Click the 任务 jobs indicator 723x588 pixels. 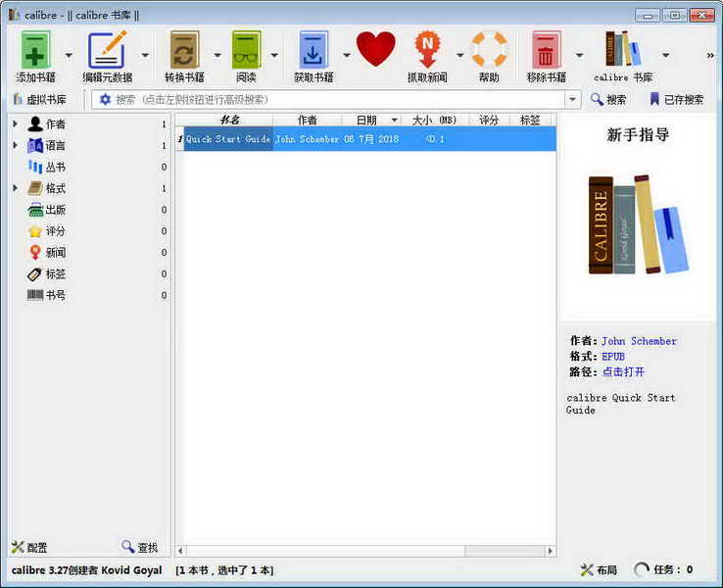pyautogui.click(x=663, y=570)
